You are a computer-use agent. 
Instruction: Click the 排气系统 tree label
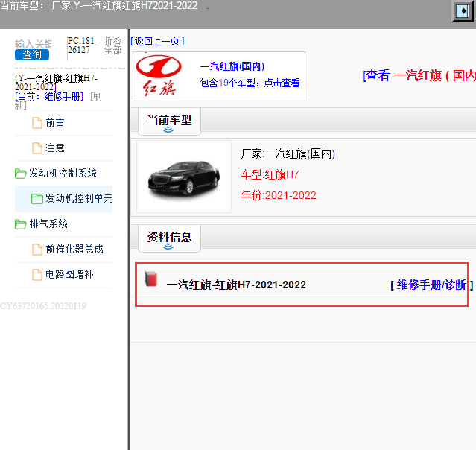[48, 224]
